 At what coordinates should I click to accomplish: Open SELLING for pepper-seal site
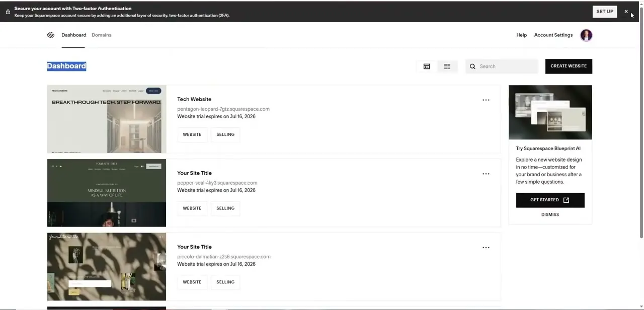tap(225, 208)
